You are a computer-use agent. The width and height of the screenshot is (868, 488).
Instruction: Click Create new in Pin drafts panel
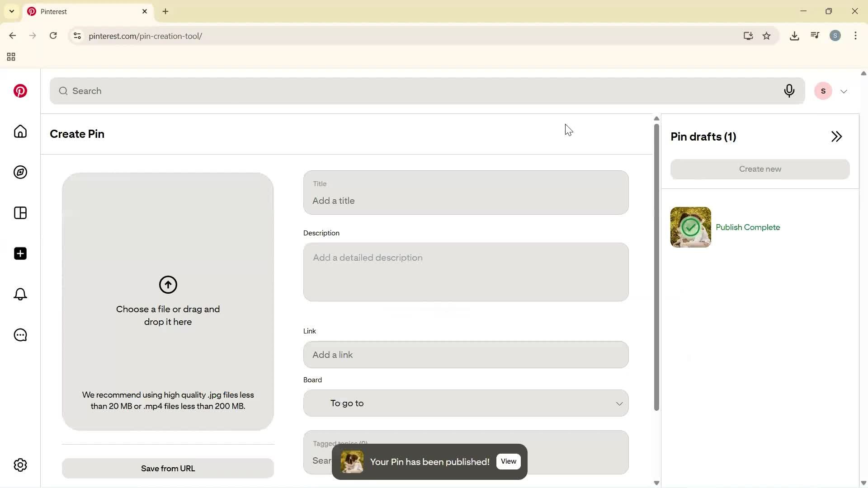[x=760, y=169]
